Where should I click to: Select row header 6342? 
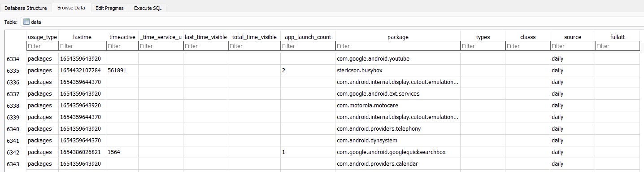tap(15, 152)
